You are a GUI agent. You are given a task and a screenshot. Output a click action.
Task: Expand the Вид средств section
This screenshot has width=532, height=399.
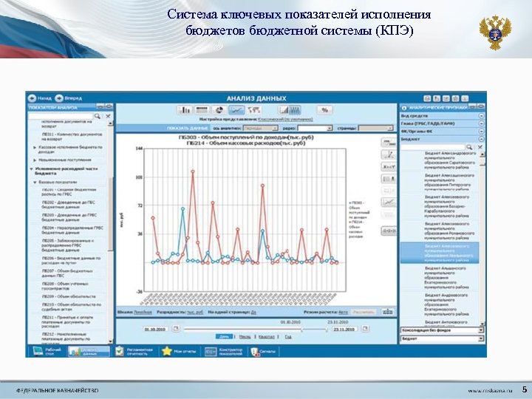[x=481, y=116]
